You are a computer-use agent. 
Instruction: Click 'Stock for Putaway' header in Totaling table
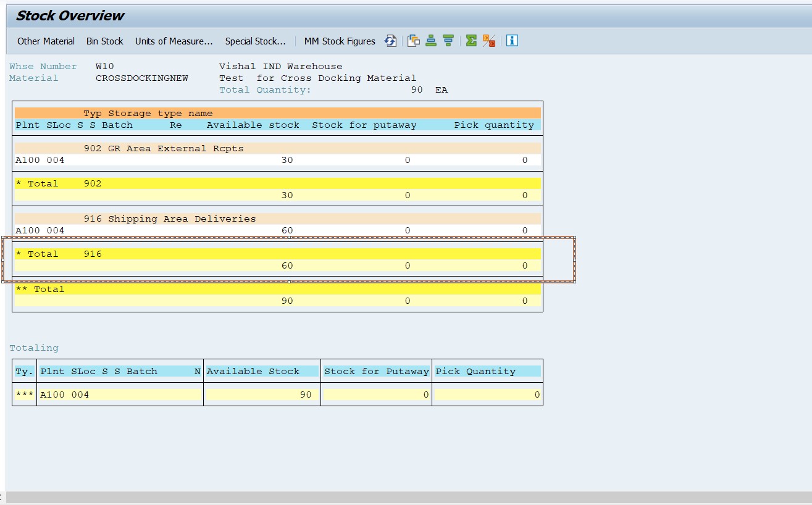coord(376,372)
